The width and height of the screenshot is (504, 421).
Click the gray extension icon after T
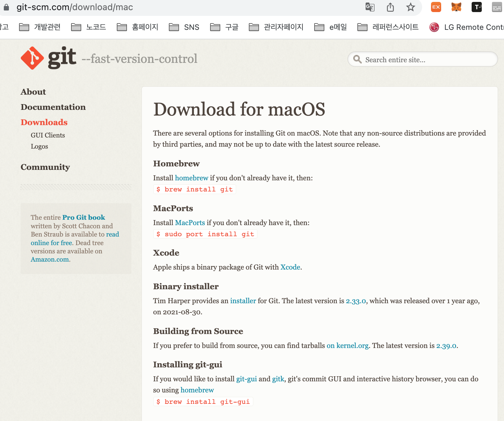click(x=497, y=7)
